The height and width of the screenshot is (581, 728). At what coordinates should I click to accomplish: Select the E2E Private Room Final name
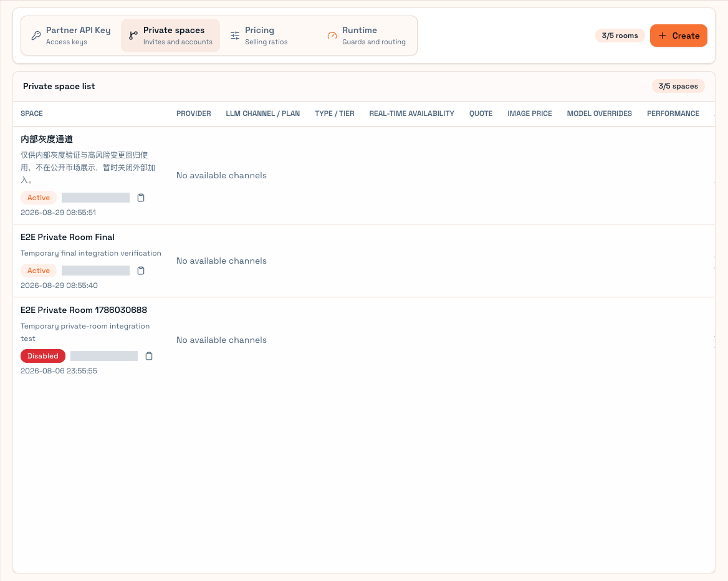(x=67, y=238)
